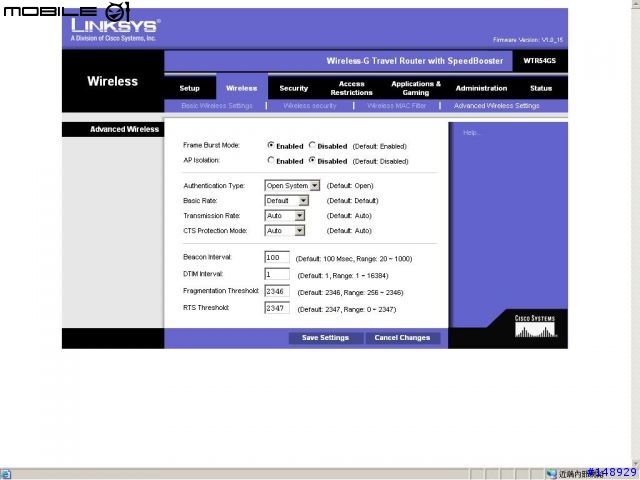
Task: Open the CTS Protection Mode dropdown
Action: 284,231
